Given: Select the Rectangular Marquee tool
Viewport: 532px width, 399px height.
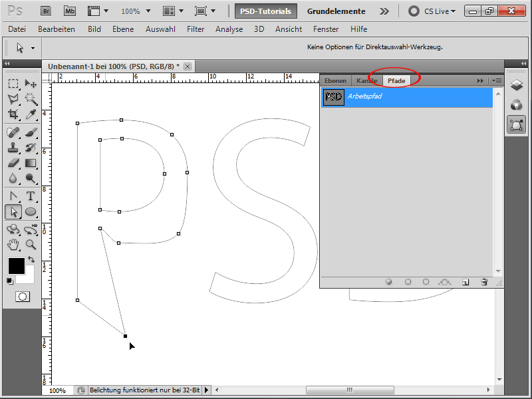Looking at the screenshot, I should pyautogui.click(x=13, y=84).
